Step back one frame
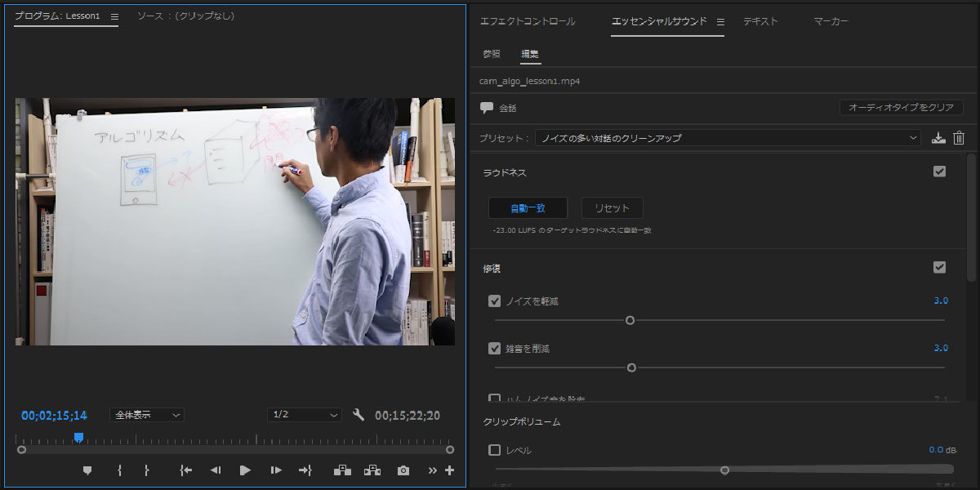Image resolution: width=980 pixels, height=490 pixels. 216,470
